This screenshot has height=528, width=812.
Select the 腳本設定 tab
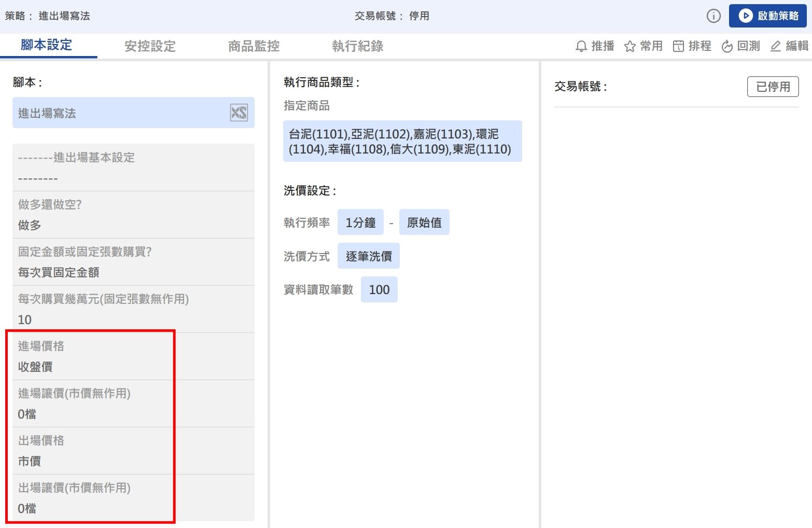click(46, 45)
